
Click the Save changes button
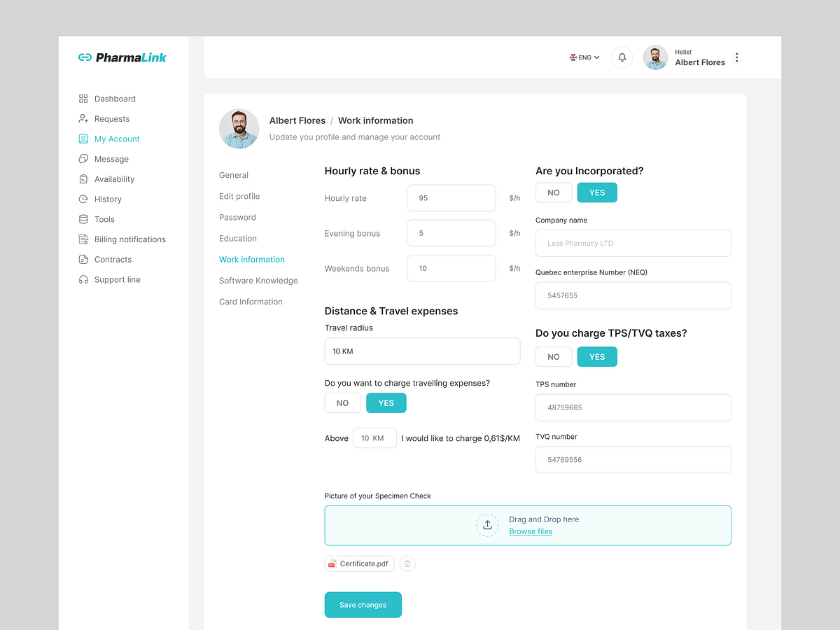tap(363, 605)
